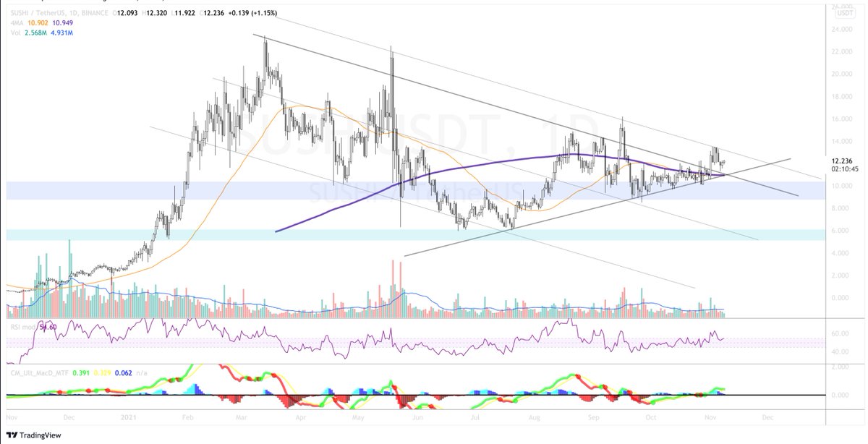Click the 60.00 RSI axis label
This screenshot has height=444, width=868.
[x=841, y=334]
